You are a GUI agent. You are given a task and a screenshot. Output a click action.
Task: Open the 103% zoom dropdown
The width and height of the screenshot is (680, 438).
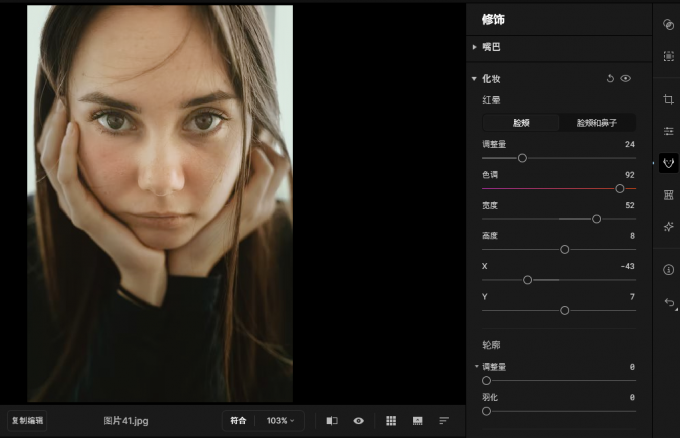click(x=280, y=421)
